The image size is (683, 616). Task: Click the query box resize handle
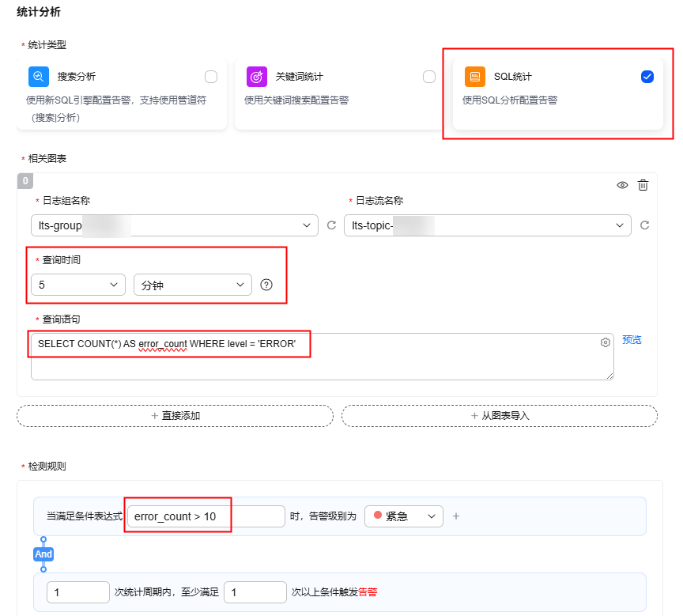tap(609, 376)
